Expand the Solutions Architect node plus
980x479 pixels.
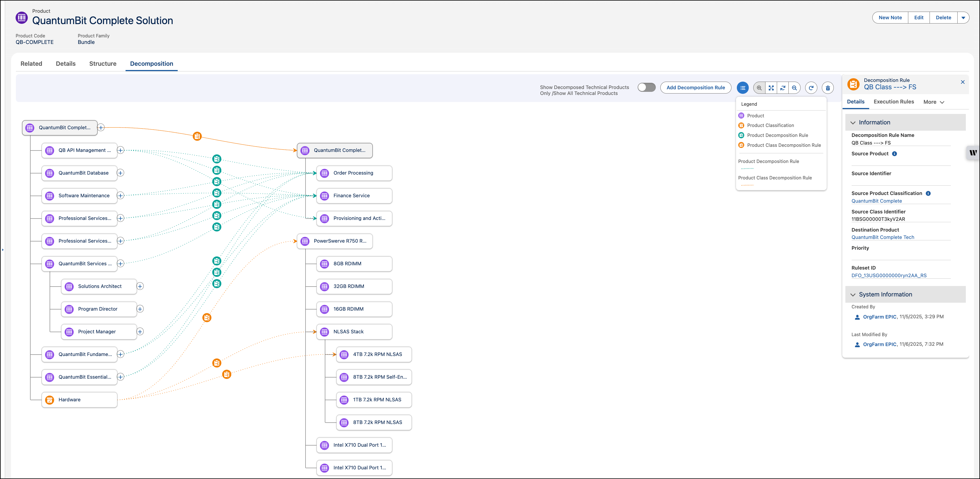(x=140, y=287)
